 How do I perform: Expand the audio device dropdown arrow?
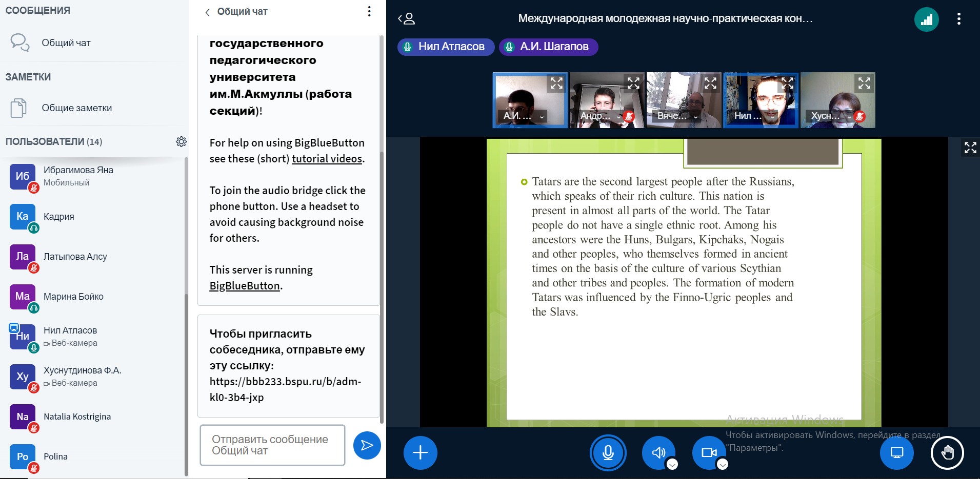tap(672, 464)
